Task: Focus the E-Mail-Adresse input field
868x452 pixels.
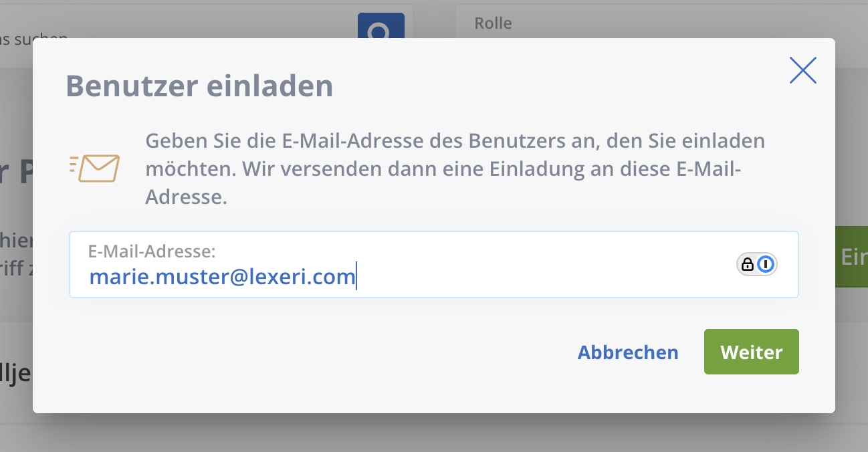Action: coord(434,265)
